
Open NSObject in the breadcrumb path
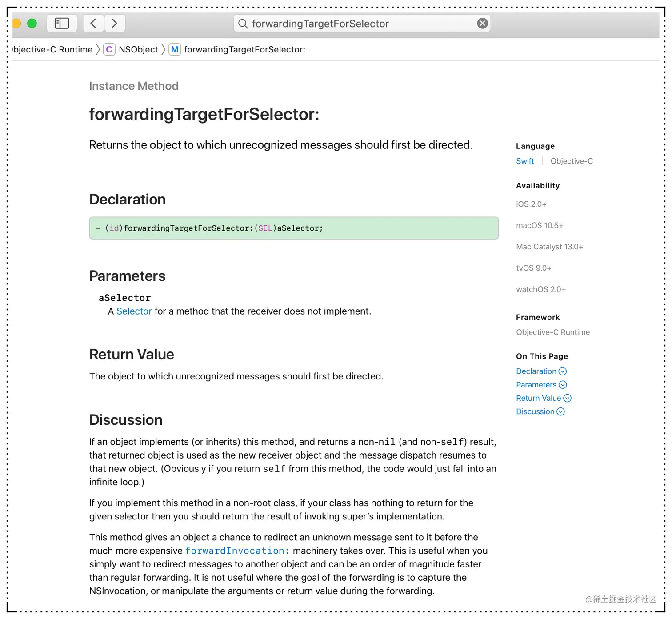138,49
